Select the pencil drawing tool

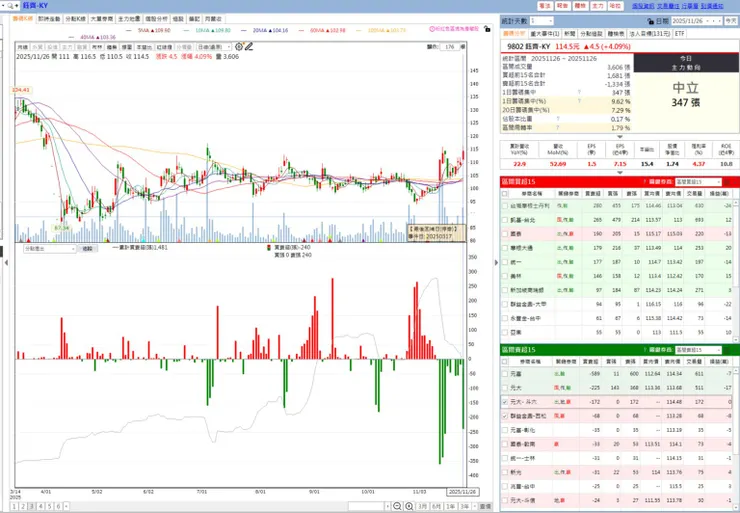pos(249,47)
